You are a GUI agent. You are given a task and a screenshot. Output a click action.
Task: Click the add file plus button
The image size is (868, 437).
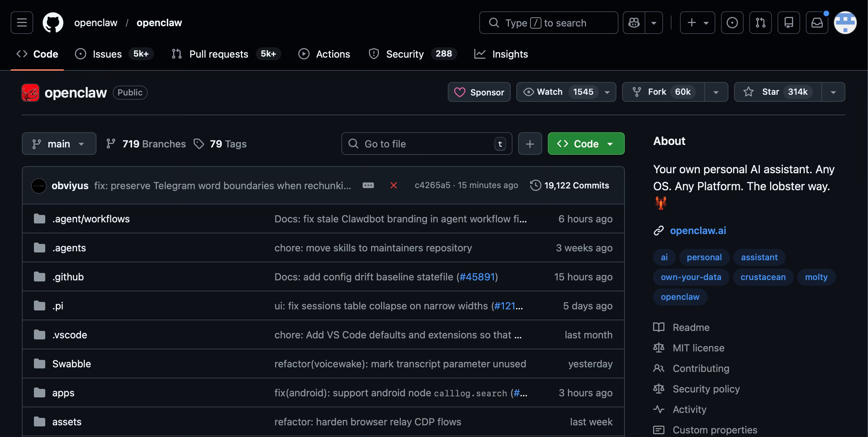pyautogui.click(x=530, y=144)
